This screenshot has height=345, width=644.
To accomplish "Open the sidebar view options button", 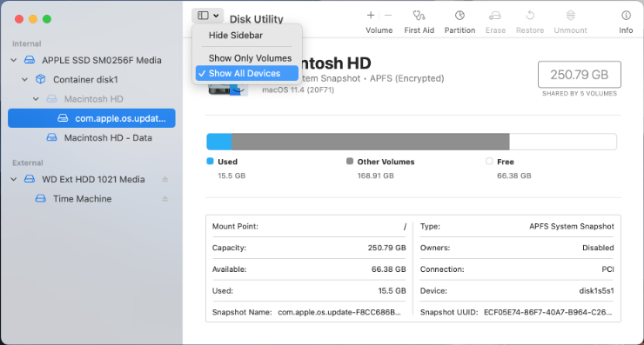I will [x=207, y=16].
